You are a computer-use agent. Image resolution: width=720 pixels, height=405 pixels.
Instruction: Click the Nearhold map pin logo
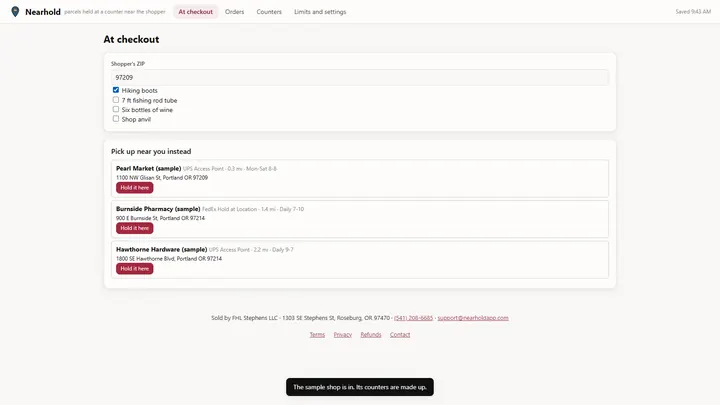click(x=15, y=11)
